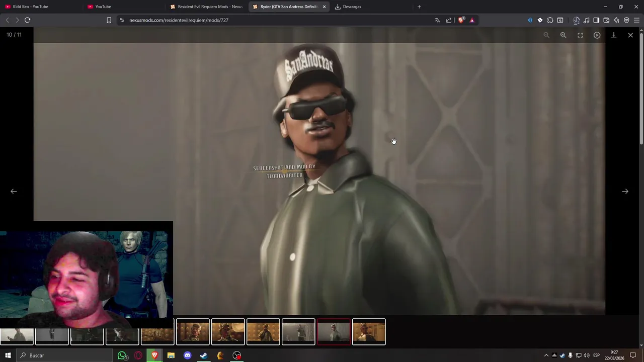
Task: Switch to the Kidd Keo - YouTube tab
Action: coord(40,7)
